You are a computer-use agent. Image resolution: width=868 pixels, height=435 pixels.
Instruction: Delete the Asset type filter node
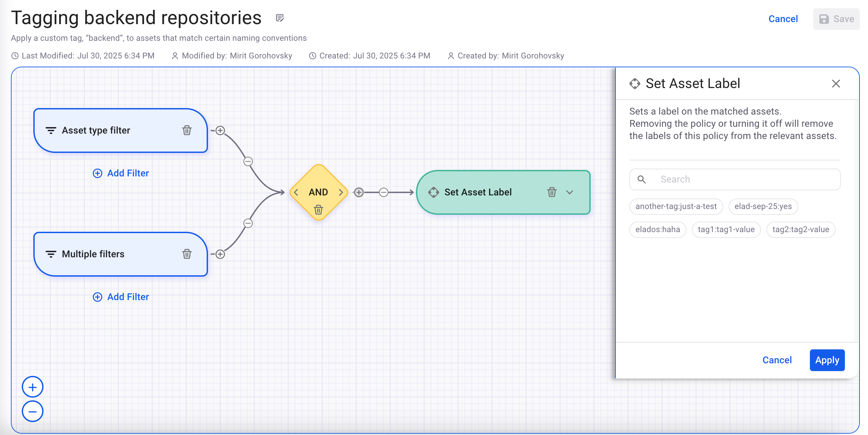pyautogui.click(x=187, y=130)
